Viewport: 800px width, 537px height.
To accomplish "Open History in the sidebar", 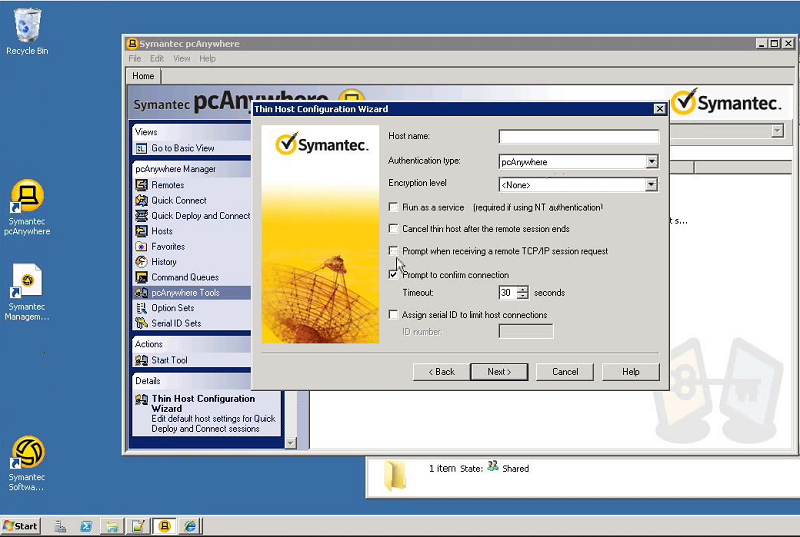I will point(164,262).
